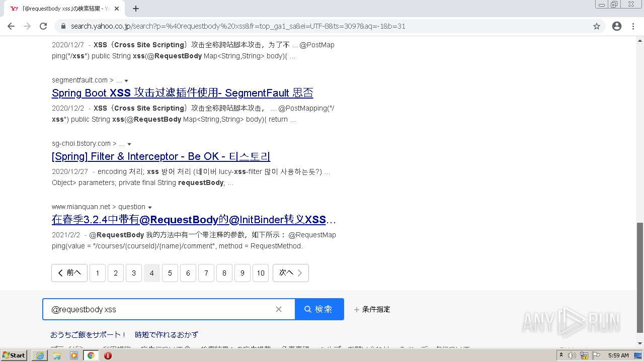Go to results page 9

pyautogui.click(x=243, y=273)
